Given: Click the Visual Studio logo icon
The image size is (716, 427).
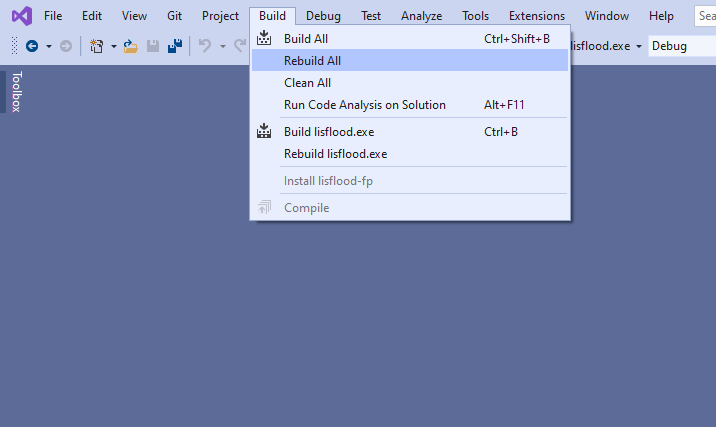Looking at the screenshot, I should (22, 16).
